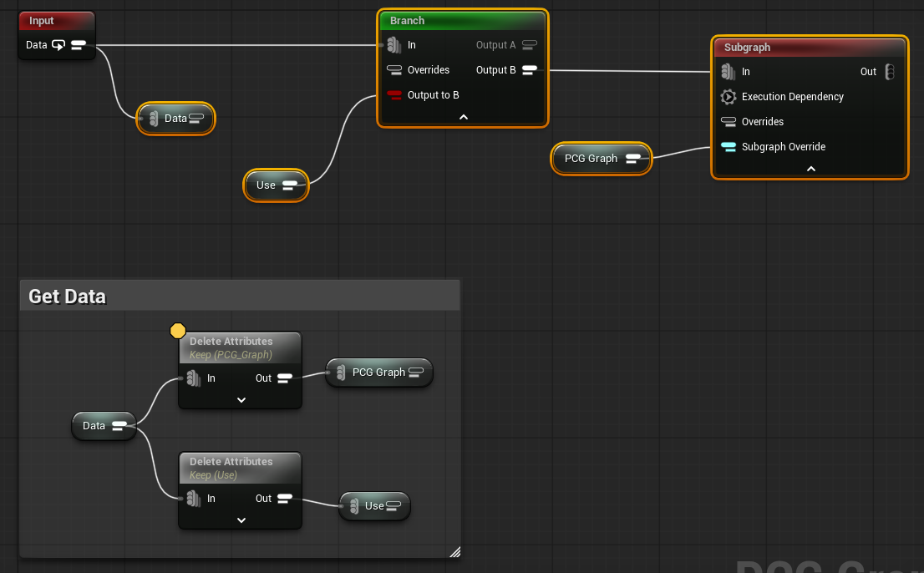Click the Output B pin on Branch
924x573 pixels.
click(x=529, y=70)
